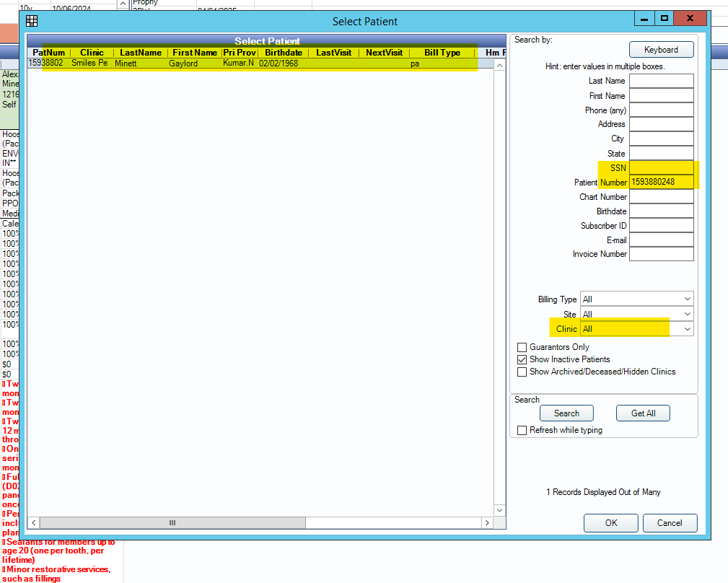
Task: Open the Keyboard button
Action: [x=661, y=50]
